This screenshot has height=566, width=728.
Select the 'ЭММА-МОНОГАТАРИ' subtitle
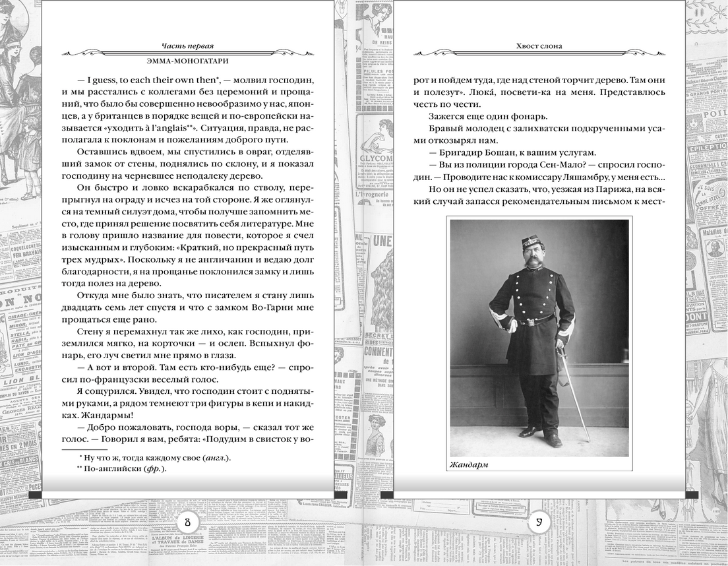coord(188,61)
